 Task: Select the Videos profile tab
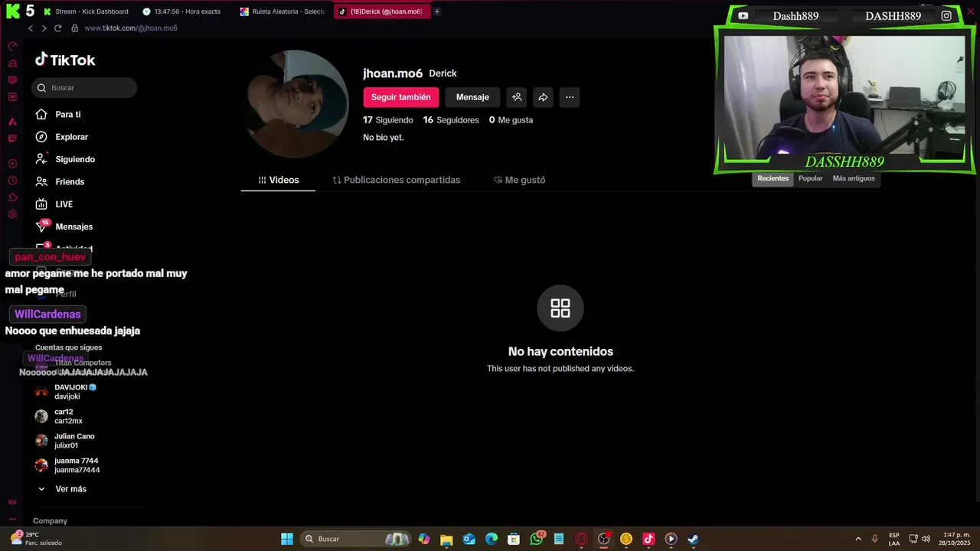(x=278, y=180)
